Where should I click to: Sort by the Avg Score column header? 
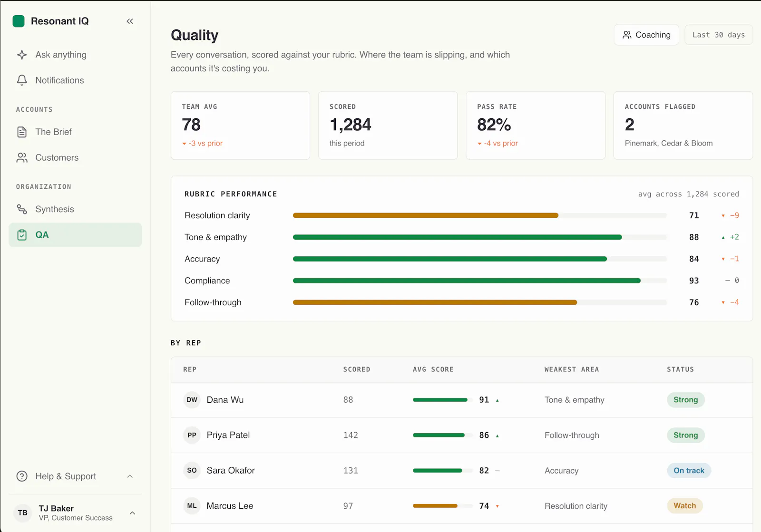(433, 369)
